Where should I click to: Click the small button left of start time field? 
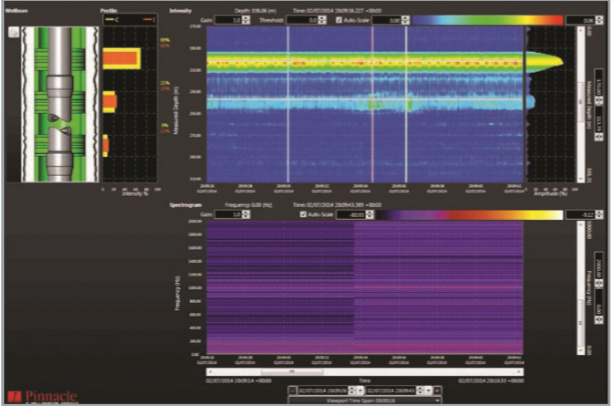coord(292,388)
